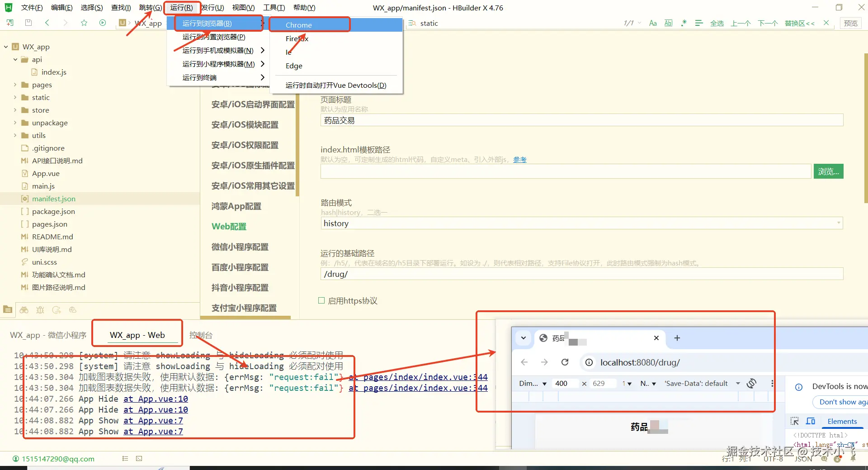Close the Chrome tab
The width and height of the screenshot is (868, 470).
point(656,338)
